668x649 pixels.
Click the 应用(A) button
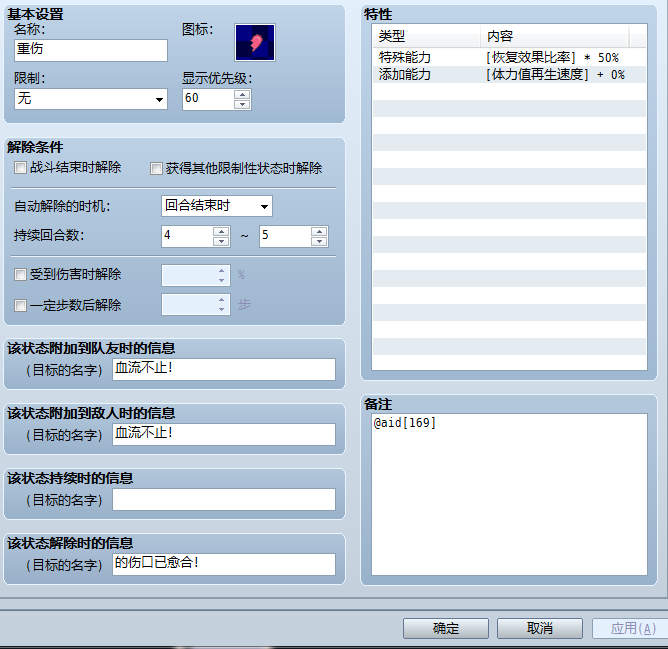pos(631,629)
